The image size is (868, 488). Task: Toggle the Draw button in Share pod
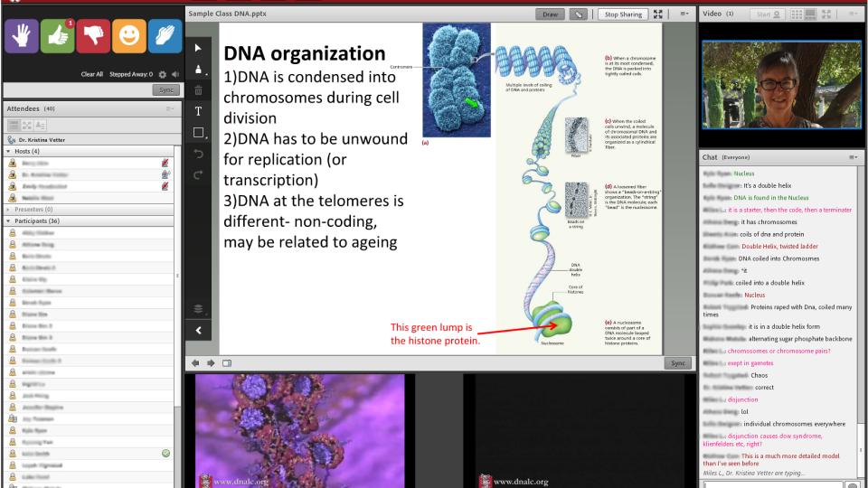pos(548,15)
